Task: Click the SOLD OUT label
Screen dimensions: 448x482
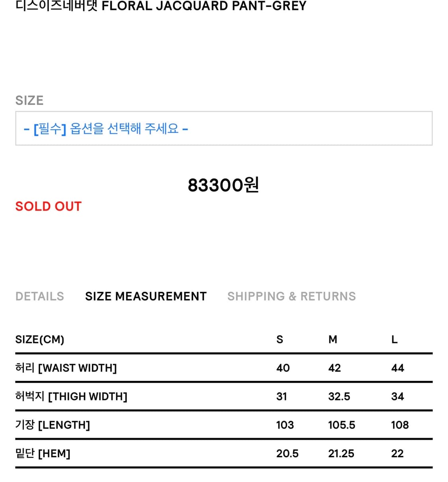Action: (48, 206)
